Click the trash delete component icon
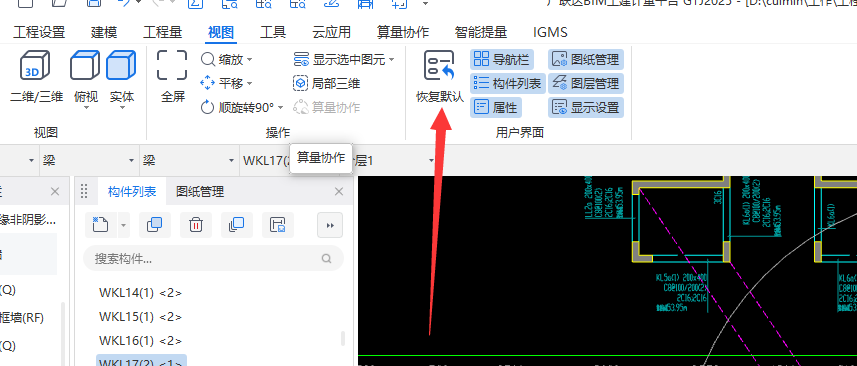The image size is (857, 366). (x=196, y=225)
